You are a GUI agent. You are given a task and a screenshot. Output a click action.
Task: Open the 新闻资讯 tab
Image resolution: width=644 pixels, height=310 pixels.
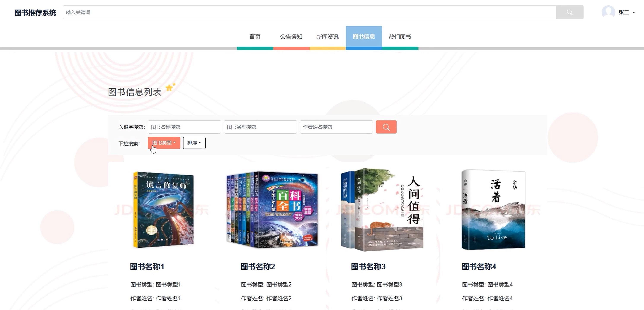tap(327, 37)
